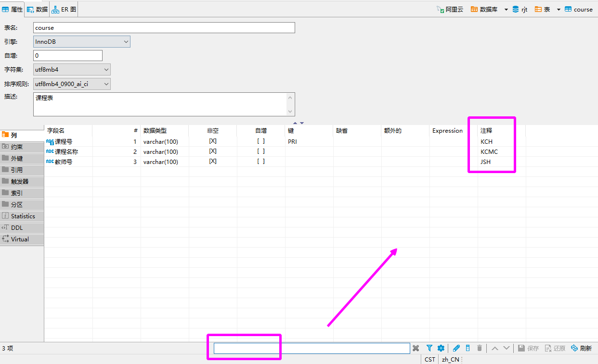Click the move up chevron icon
Screen dimensions: 598x364
pos(495,348)
